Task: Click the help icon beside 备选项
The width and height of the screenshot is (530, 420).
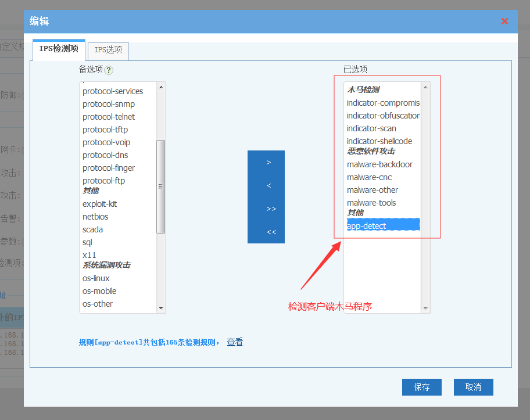Action: [x=109, y=70]
